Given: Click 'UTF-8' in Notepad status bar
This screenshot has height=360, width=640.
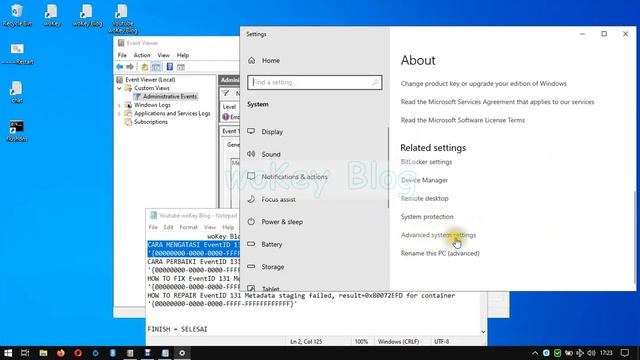Looking at the screenshot, I should pos(442,342).
